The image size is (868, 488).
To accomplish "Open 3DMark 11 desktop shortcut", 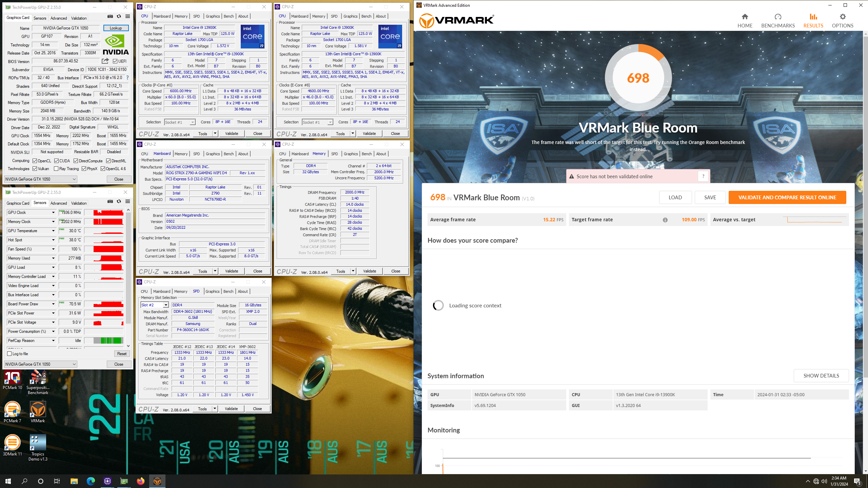I will (13, 445).
